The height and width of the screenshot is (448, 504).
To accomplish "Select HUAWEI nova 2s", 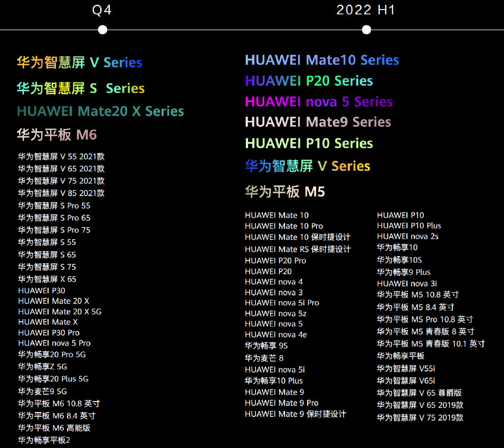I will coord(408,237).
